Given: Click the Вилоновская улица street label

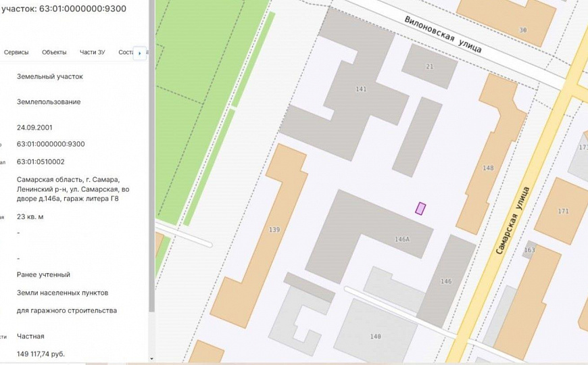Looking at the screenshot, I should click(x=443, y=34).
